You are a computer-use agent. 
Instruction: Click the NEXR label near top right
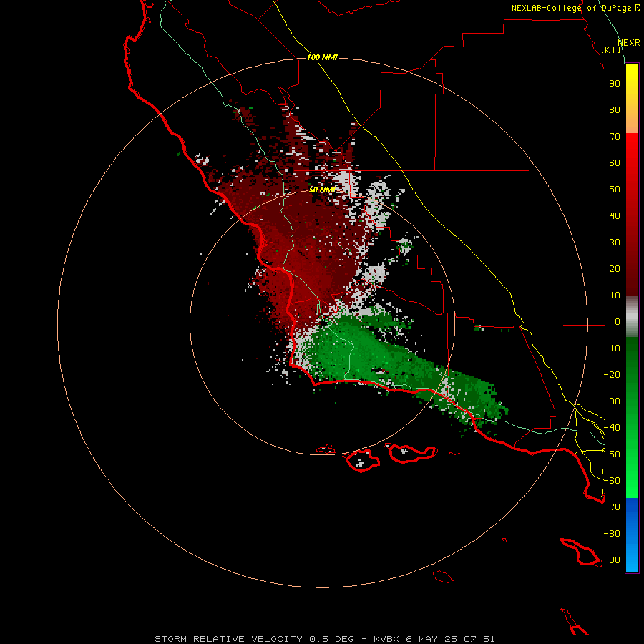pos(629,43)
